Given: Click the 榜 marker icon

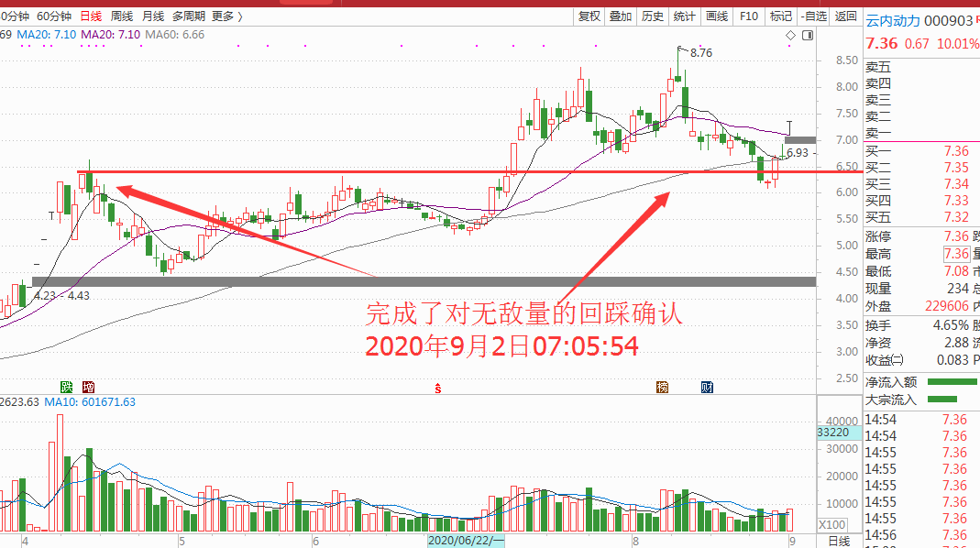Looking at the screenshot, I should pos(663,387).
